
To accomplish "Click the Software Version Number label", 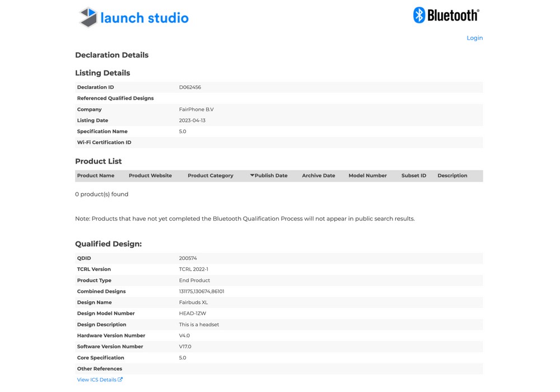I will [110, 347].
